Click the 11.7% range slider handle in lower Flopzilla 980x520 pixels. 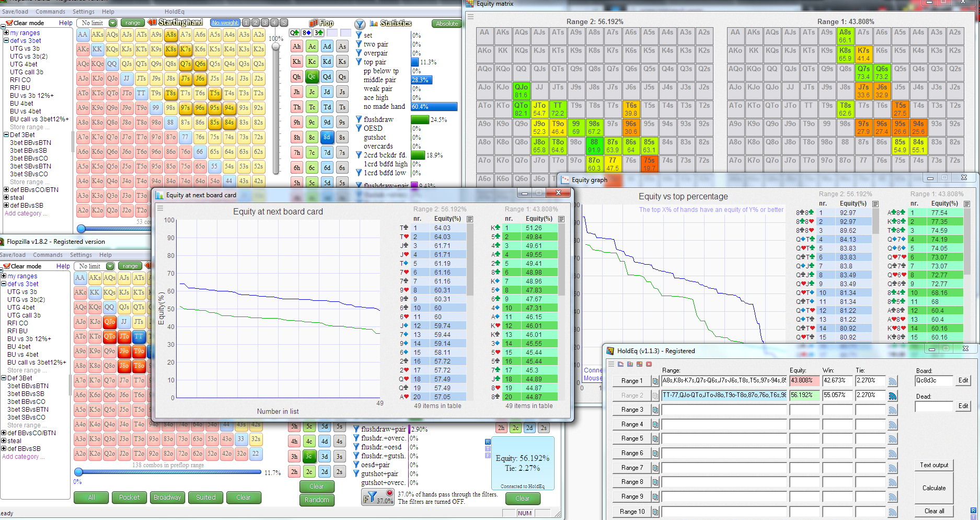(x=78, y=472)
